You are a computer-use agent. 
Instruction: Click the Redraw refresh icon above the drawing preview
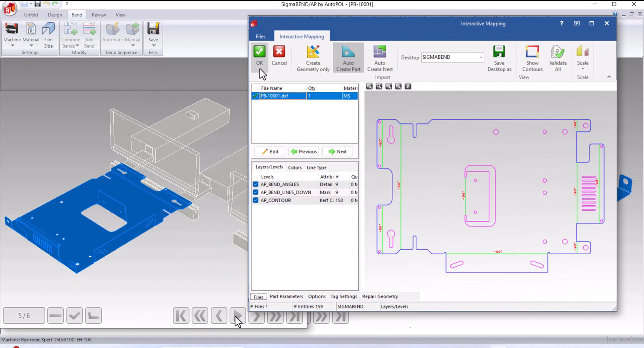coord(408,86)
